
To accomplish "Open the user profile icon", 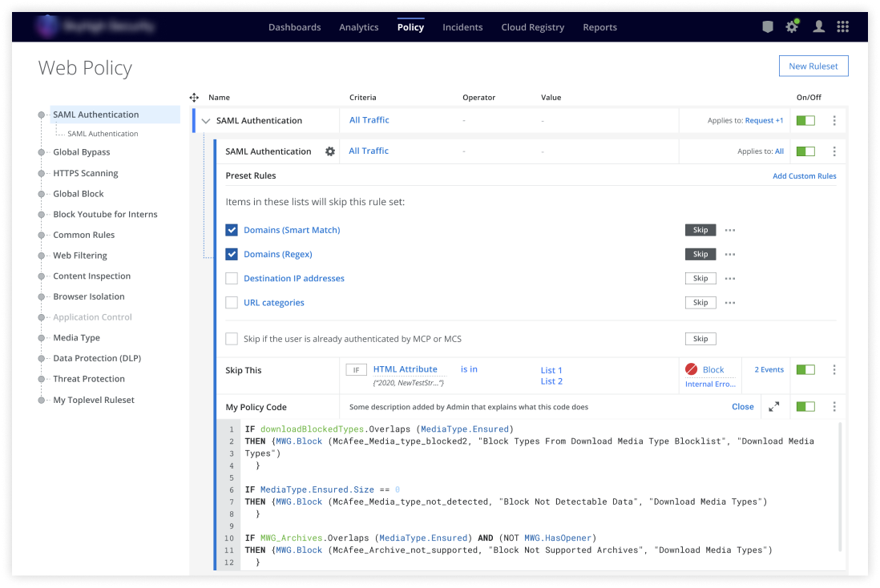I will (x=818, y=26).
